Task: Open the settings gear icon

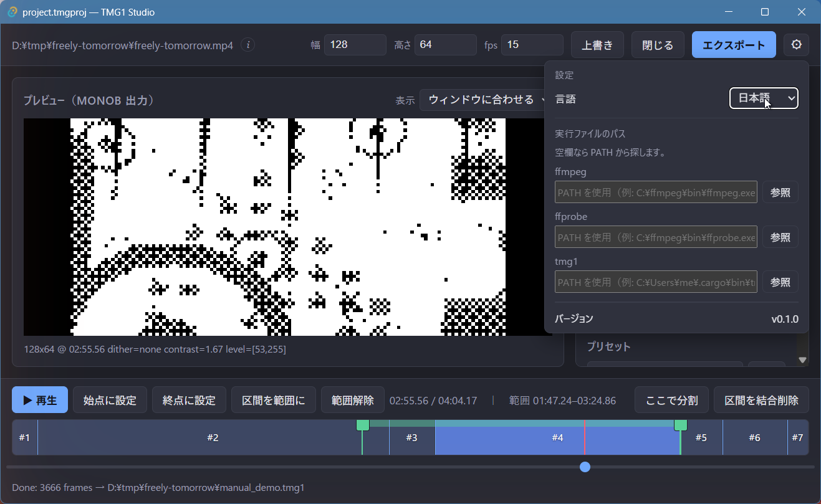Action: coord(796,45)
